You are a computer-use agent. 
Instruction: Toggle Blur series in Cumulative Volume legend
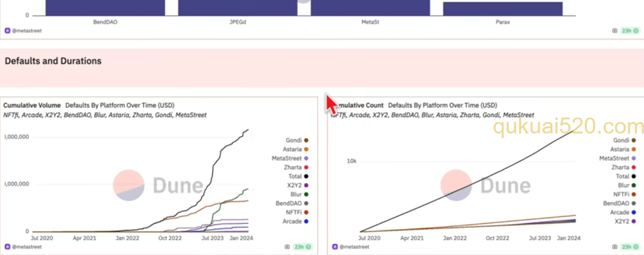(299, 194)
